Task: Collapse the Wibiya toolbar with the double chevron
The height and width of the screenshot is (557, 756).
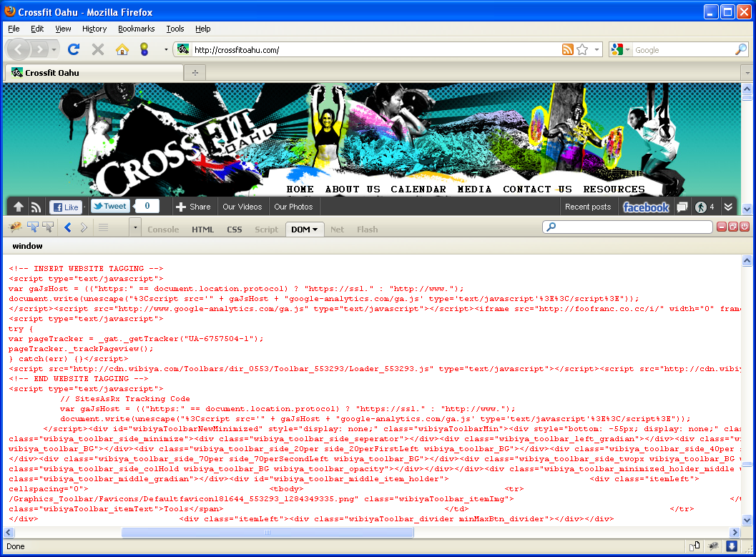Action: click(x=728, y=207)
